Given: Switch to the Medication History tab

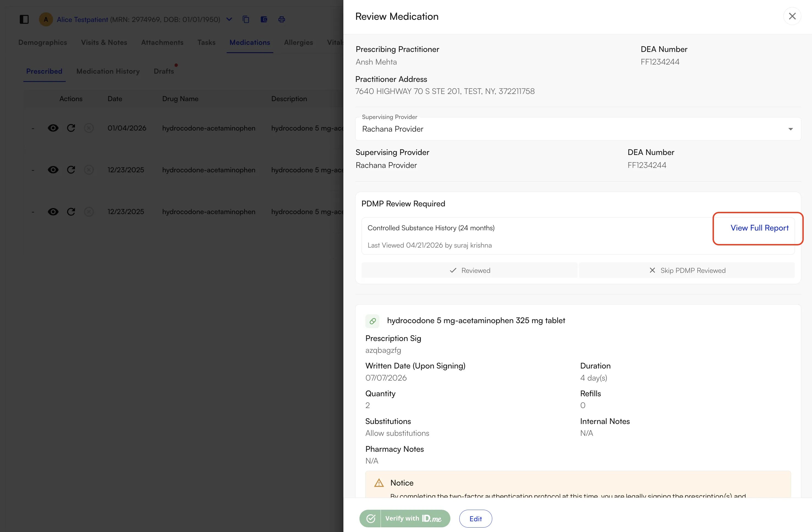Looking at the screenshot, I should pyautogui.click(x=108, y=71).
